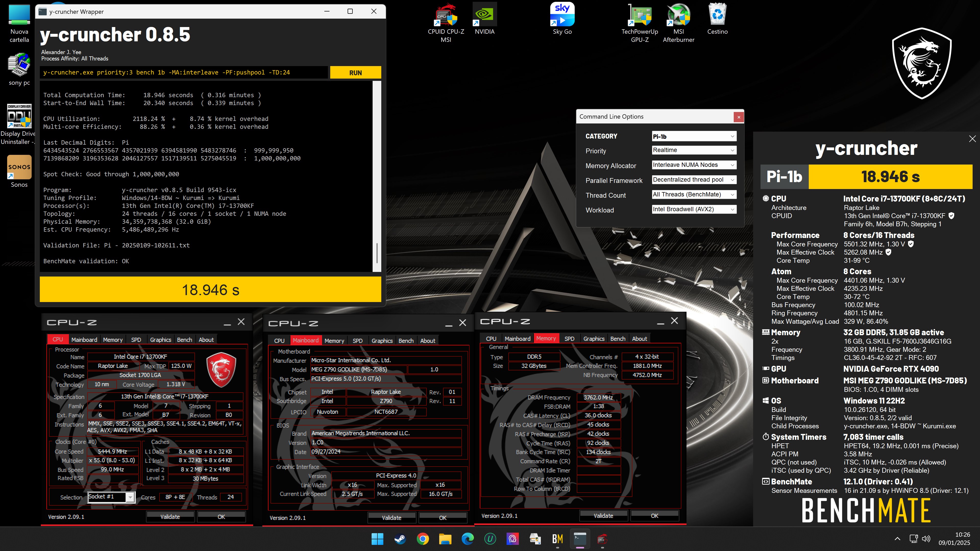Image resolution: width=980 pixels, height=551 pixels.
Task: Switch to Mainboard tab in first CPU-Z window
Action: pos(84,340)
